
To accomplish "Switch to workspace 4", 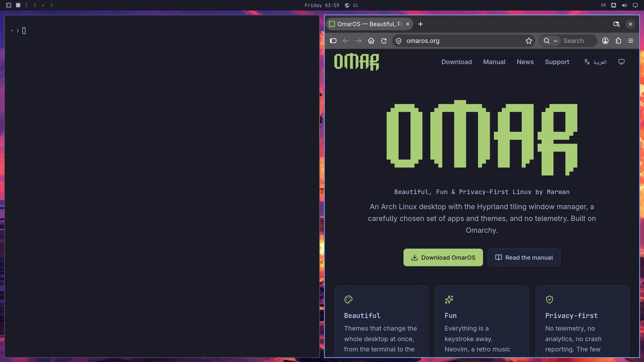I will [x=43, y=5].
